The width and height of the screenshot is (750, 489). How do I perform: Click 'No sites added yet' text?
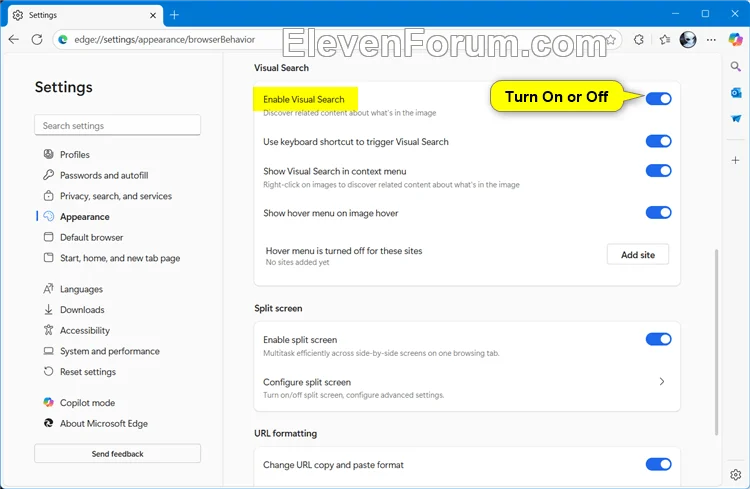298,262
